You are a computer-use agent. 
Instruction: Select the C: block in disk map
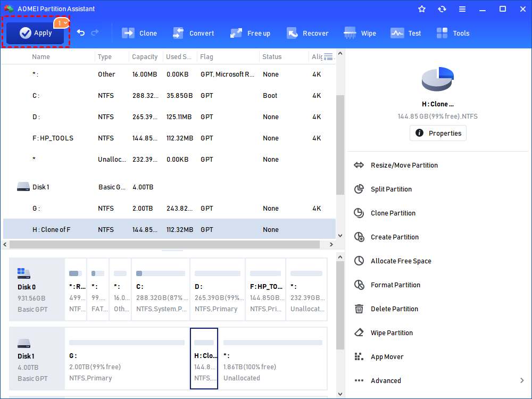[x=161, y=289]
